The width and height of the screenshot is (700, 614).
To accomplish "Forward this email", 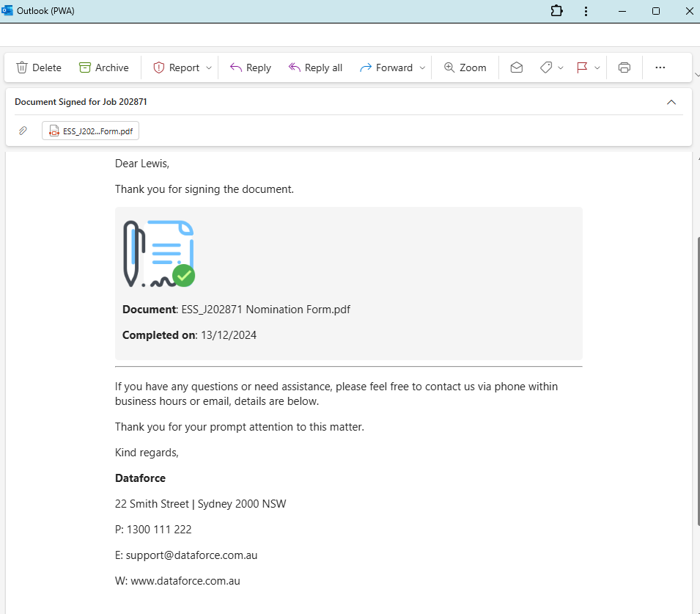I will coord(387,67).
